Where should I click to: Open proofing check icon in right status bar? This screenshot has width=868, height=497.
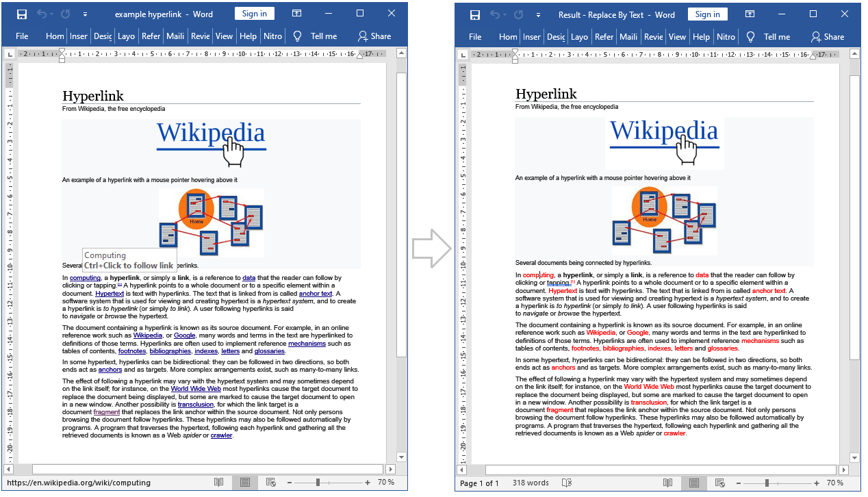coord(566,483)
